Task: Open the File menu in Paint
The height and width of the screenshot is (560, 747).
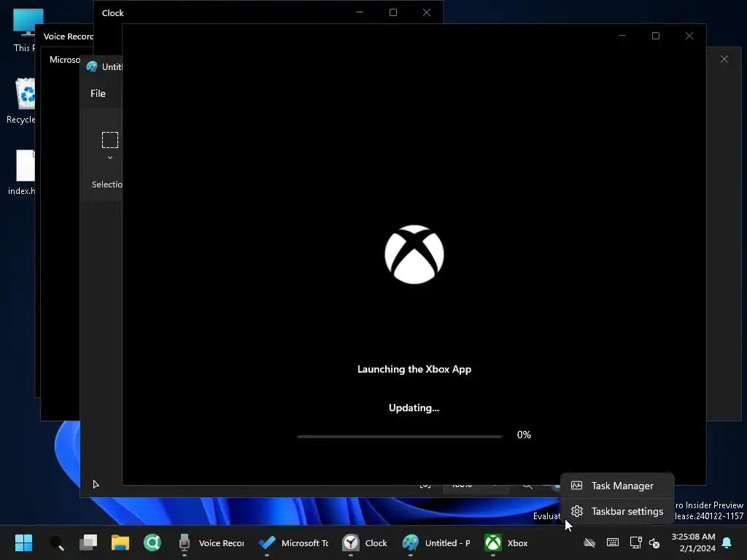Action: point(98,94)
